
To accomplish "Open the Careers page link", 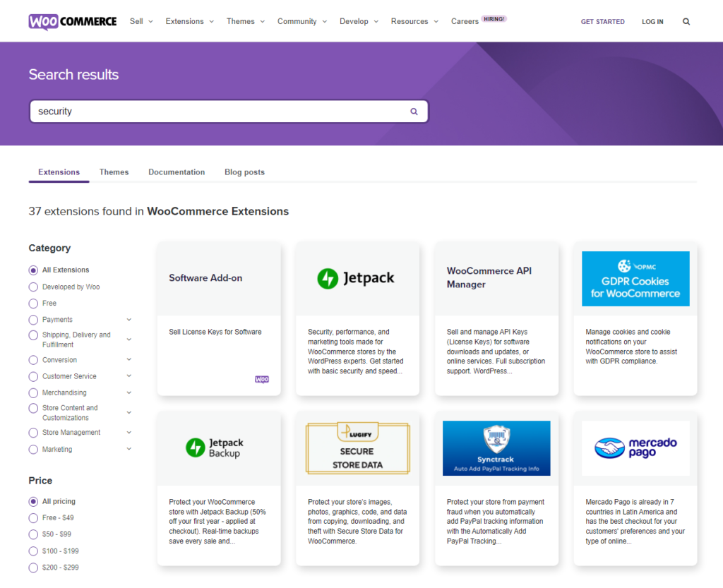I will (x=465, y=22).
